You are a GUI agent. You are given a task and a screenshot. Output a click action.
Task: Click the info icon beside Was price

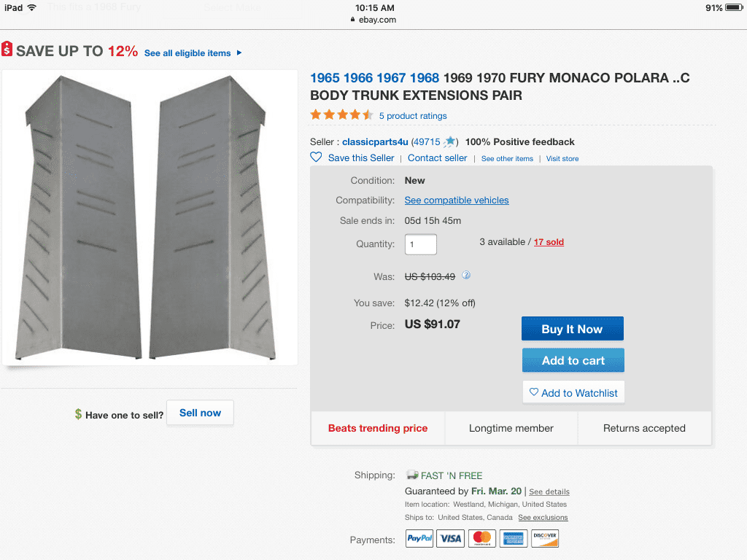466,276
